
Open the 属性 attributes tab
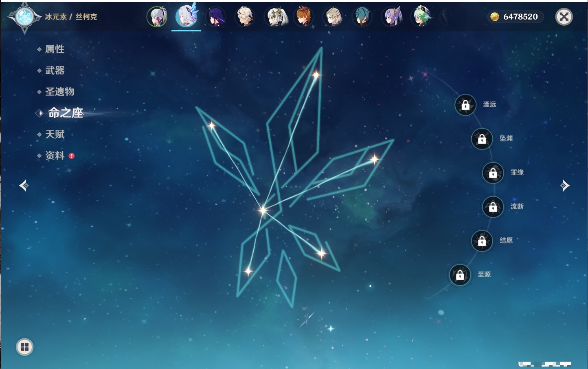[x=55, y=49]
